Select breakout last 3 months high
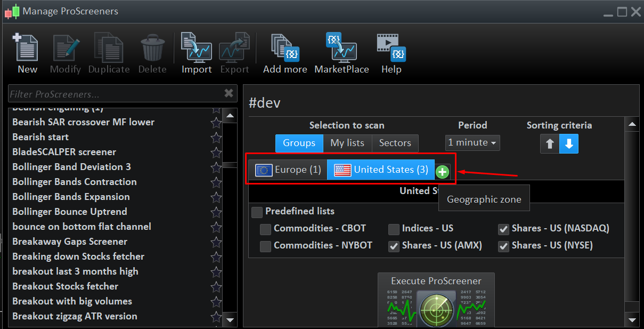 (75, 271)
